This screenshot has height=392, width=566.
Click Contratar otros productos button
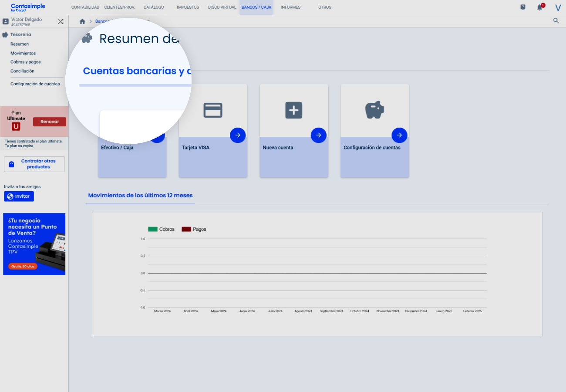click(34, 164)
